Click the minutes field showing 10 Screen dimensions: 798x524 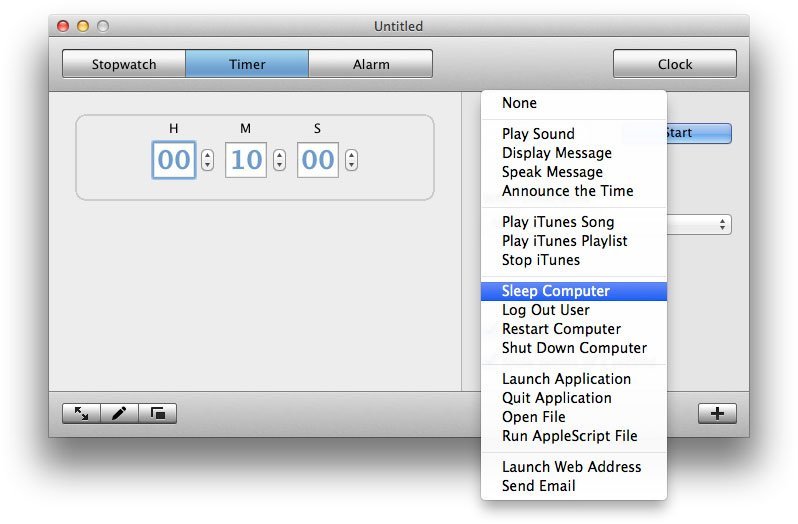[x=246, y=160]
